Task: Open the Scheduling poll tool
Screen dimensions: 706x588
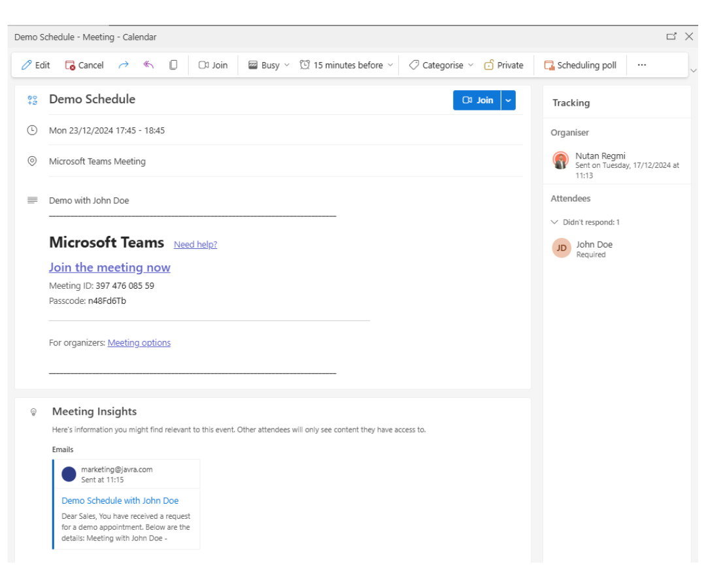Action: [580, 65]
